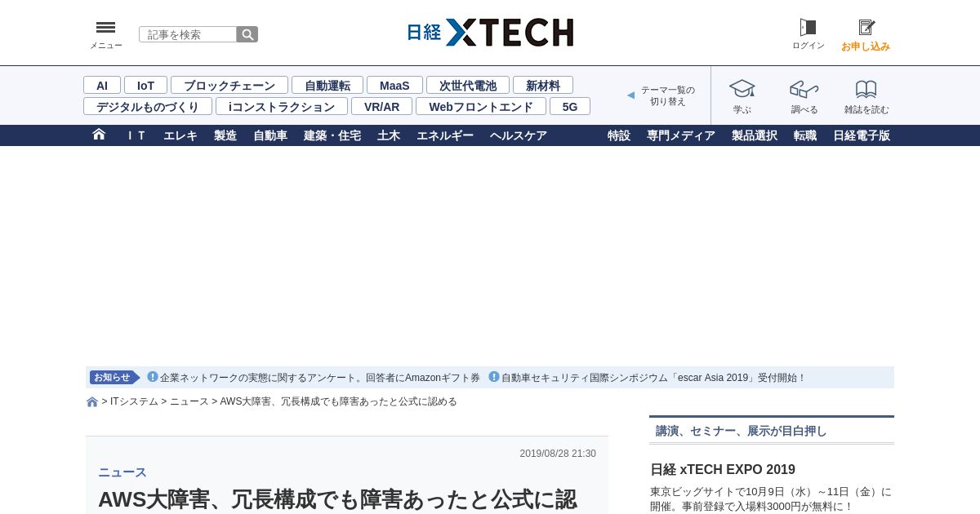Image resolution: width=980 pixels, height=514 pixels.
Task: Open the 専門メディア menu item
Action: pyautogui.click(x=681, y=135)
